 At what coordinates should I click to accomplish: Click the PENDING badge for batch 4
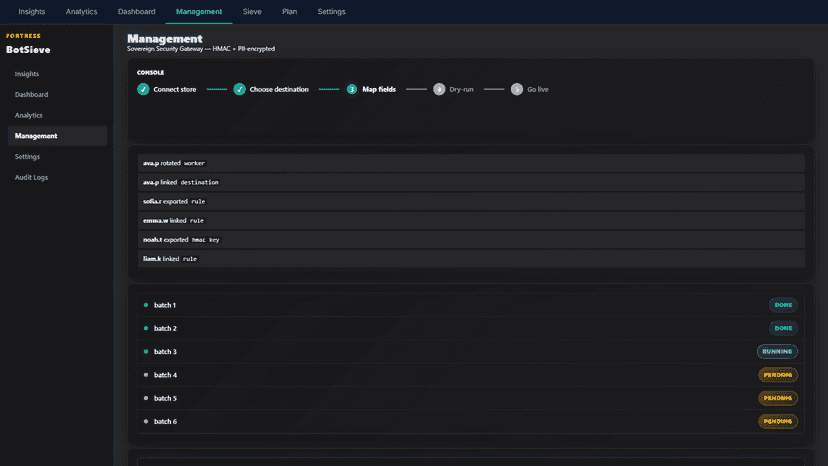(x=778, y=375)
